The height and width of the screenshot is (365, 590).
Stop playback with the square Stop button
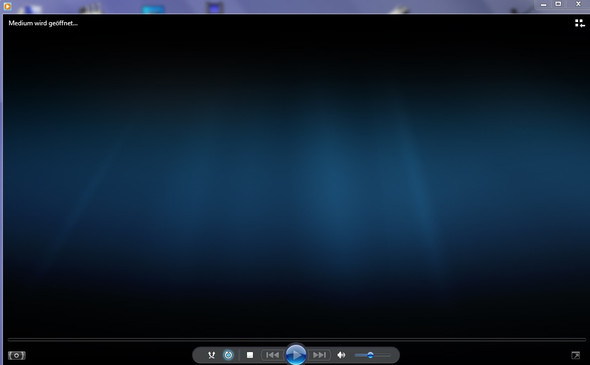(250, 355)
